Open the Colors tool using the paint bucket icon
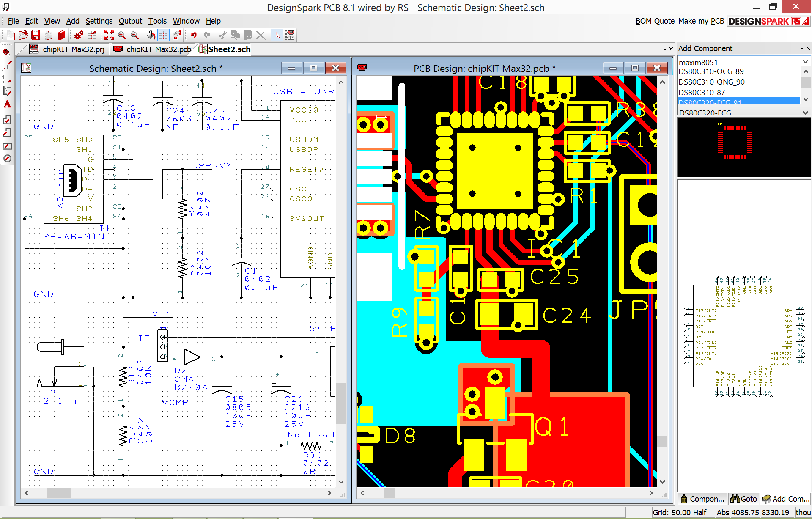The image size is (812, 519). (151, 35)
